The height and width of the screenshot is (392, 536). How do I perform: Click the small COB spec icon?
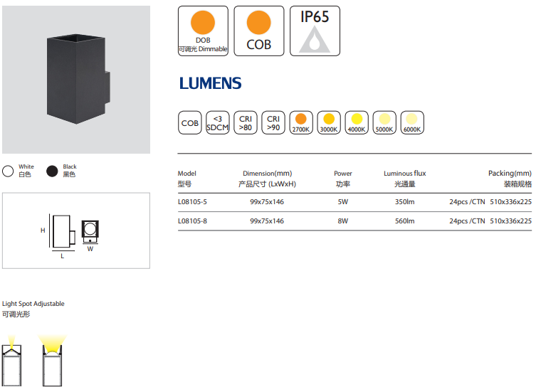tap(190, 122)
